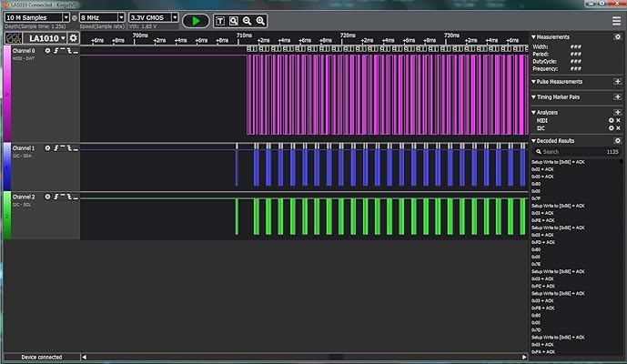Open device settings gear next to LA1010
Screen dimensions: 627x364
tap(73, 37)
